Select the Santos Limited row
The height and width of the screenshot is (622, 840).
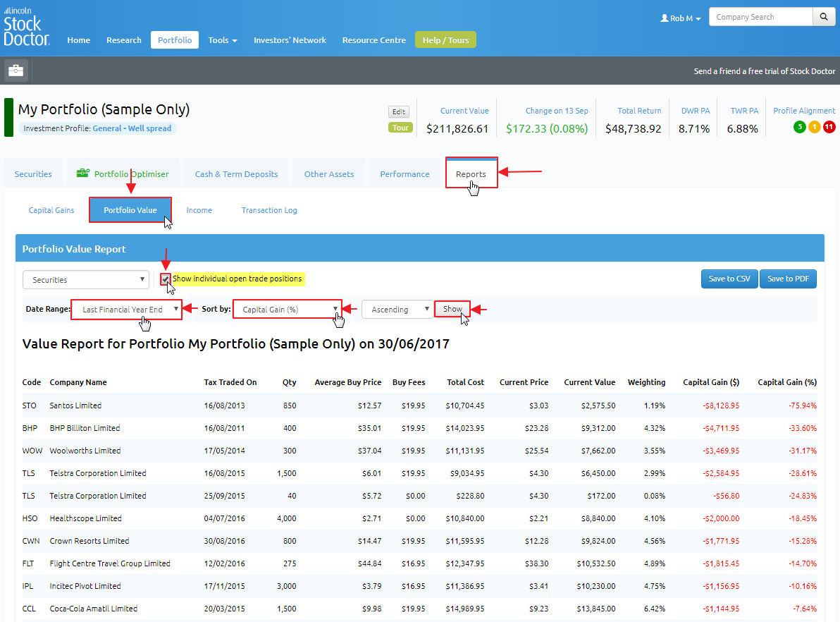(x=419, y=405)
